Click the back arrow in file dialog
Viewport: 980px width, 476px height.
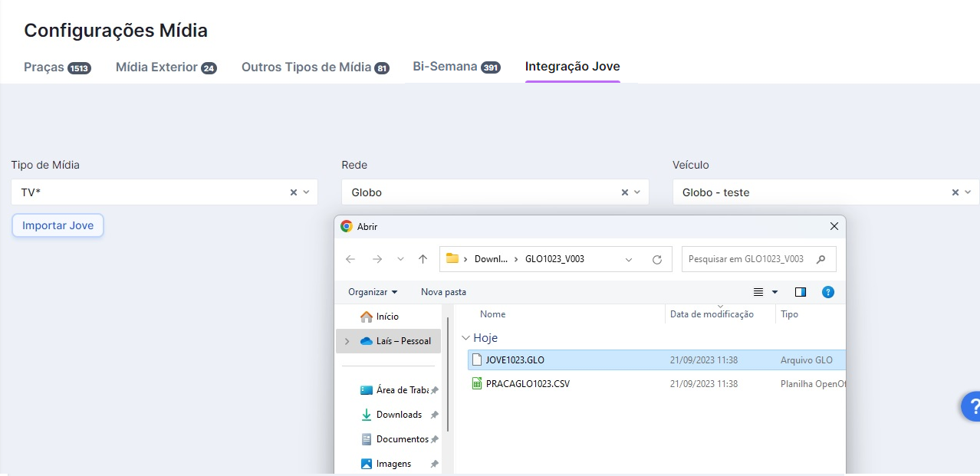point(350,259)
